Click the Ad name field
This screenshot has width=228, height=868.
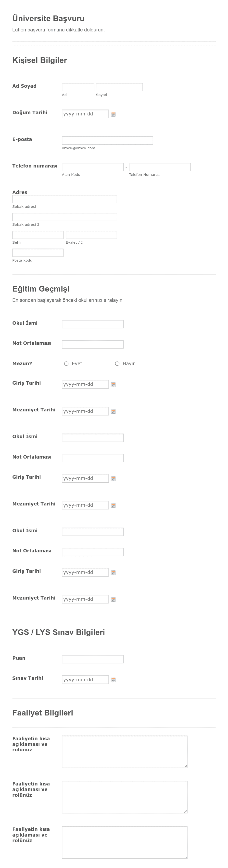77,87
